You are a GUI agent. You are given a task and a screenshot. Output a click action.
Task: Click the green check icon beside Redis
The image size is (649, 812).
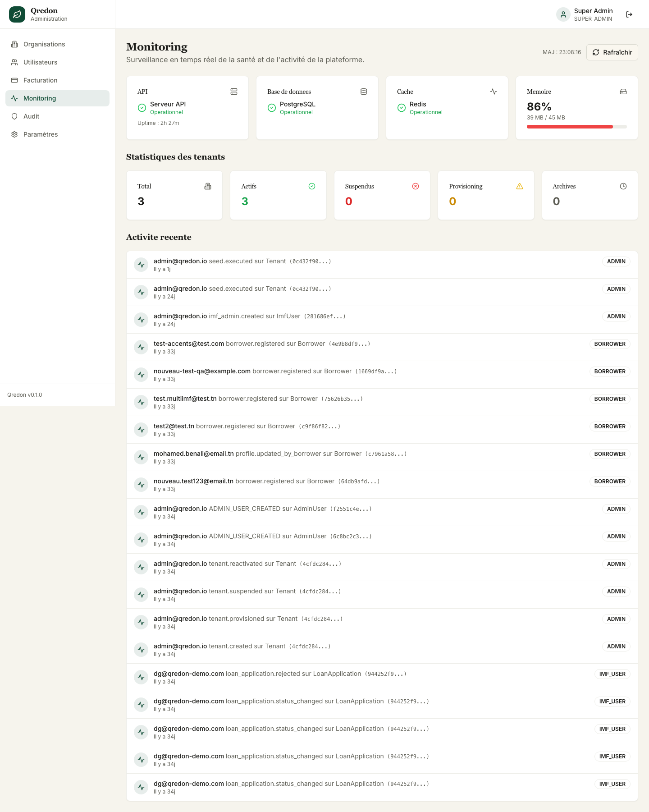pos(402,108)
